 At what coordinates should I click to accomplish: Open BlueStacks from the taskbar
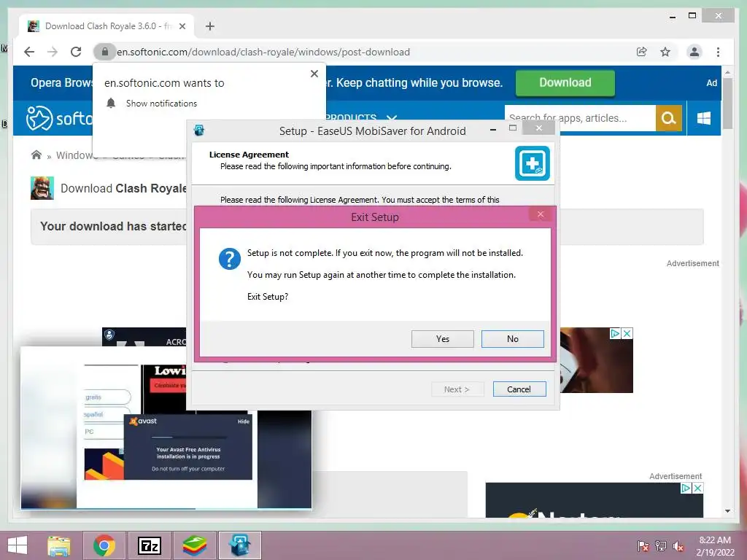(195, 545)
